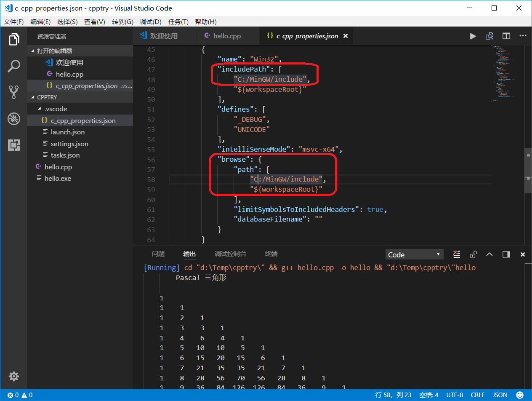The width and height of the screenshot is (532, 401).
Task: Click the CRLF line ending indicator
Action: point(478,395)
